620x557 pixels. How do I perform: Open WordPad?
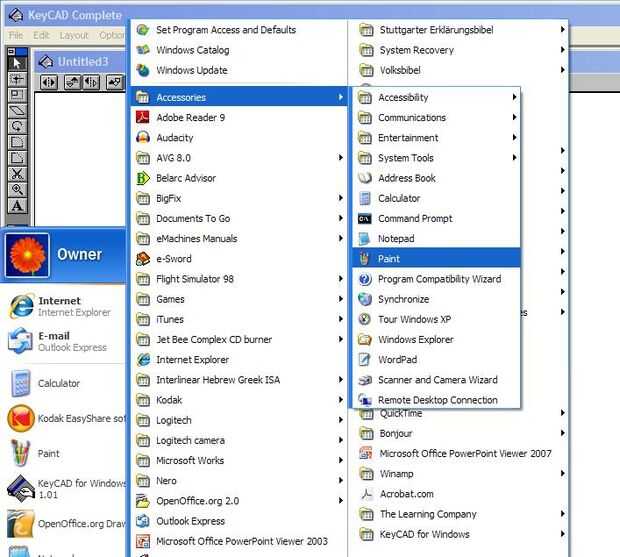point(436,359)
